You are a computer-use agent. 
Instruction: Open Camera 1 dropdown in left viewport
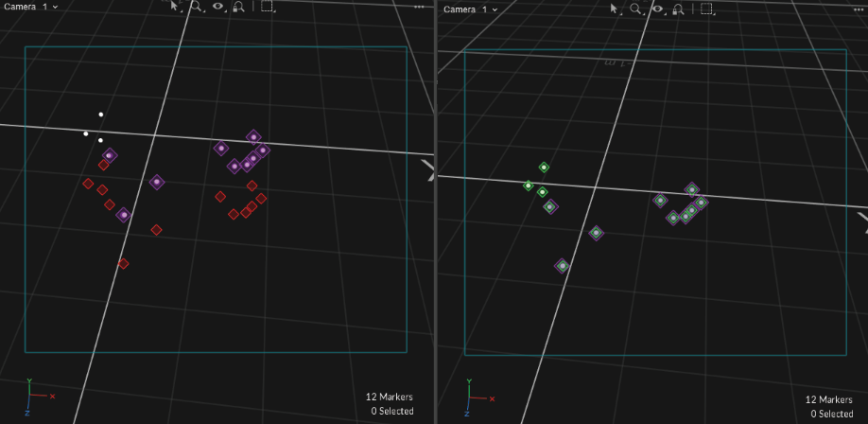pos(31,7)
